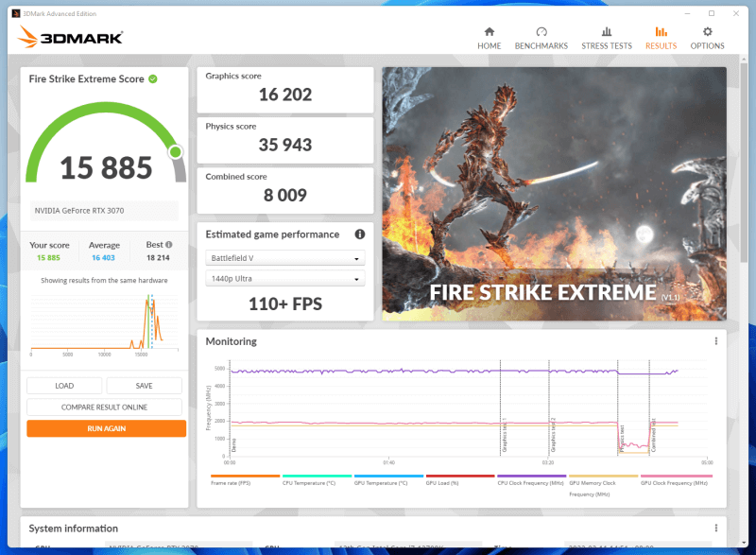This screenshot has height=555, width=756.
Task: Click the Benchmarks gauge icon
Action: point(541,32)
